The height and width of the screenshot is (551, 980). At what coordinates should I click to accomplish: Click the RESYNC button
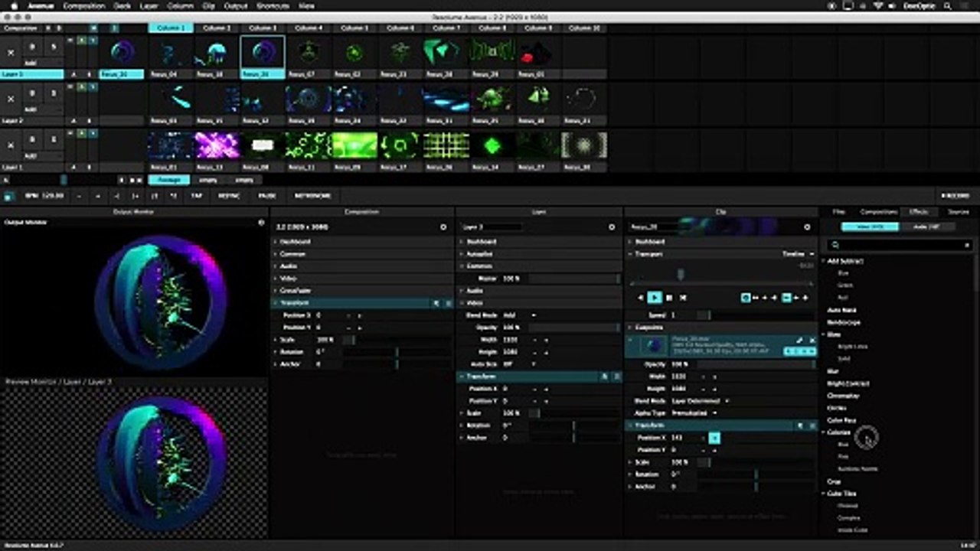click(x=229, y=196)
